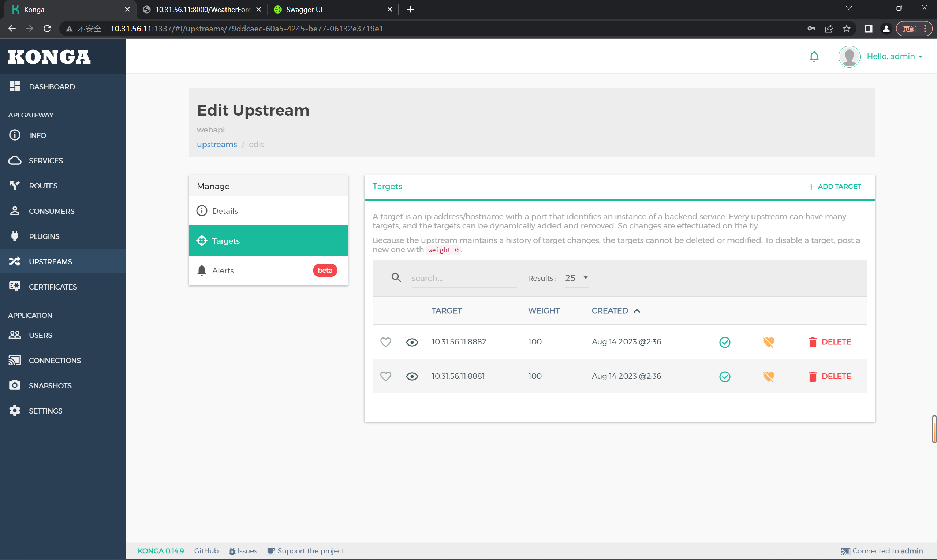Focus the targets search input field

[x=464, y=279]
